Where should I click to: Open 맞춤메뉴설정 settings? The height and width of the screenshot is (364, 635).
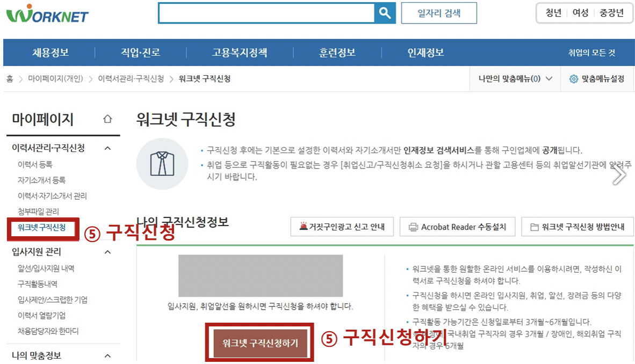pos(598,79)
